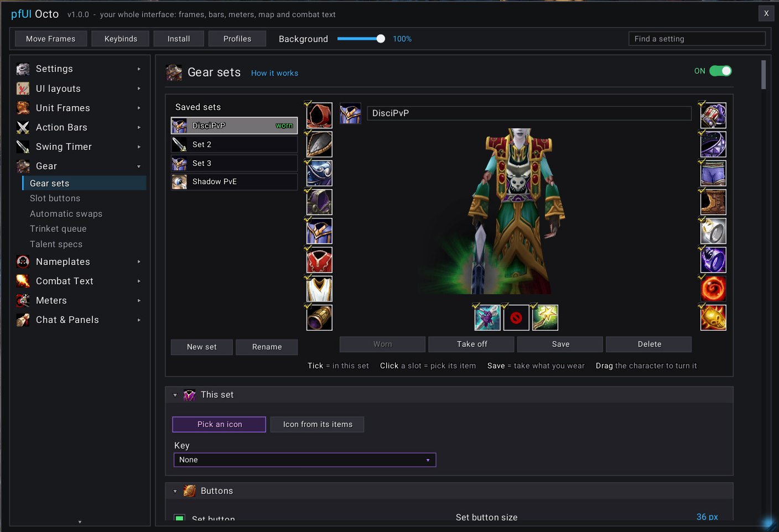Screen dimensions: 779x532
Task: Pick the blue pauldron shoulder slot icon
Action: (x=319, y=173)
